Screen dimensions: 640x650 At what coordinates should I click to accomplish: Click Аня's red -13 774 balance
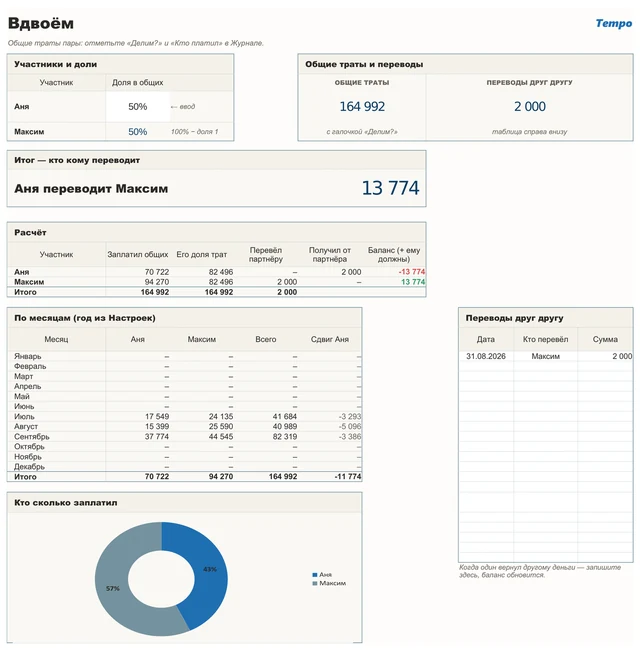click(x=412, y=272)
